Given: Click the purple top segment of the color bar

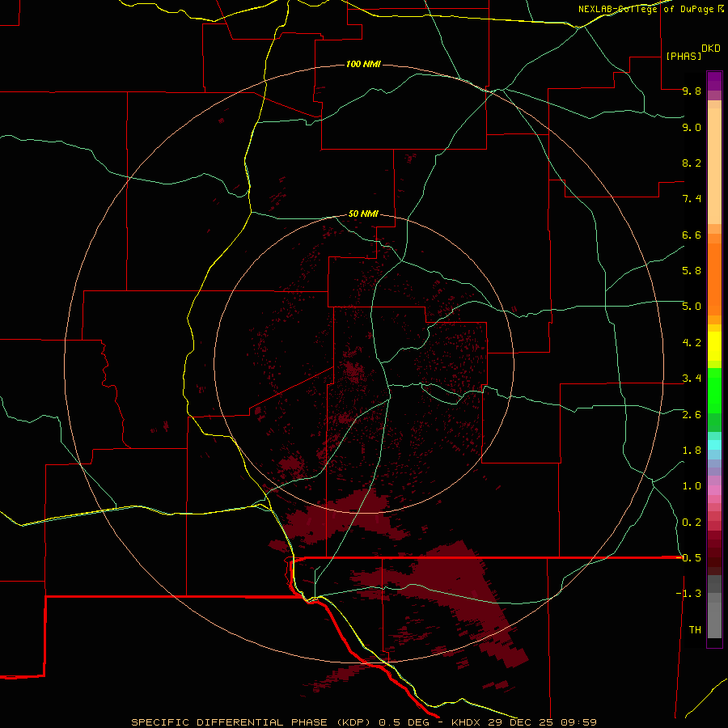Looking at the screenshot, I should coord(714,81).
